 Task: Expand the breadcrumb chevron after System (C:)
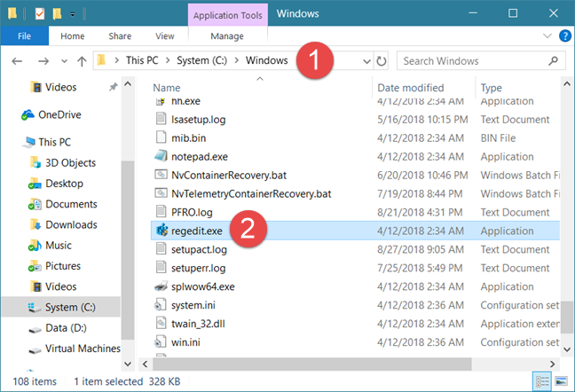(x=237, y=60)
